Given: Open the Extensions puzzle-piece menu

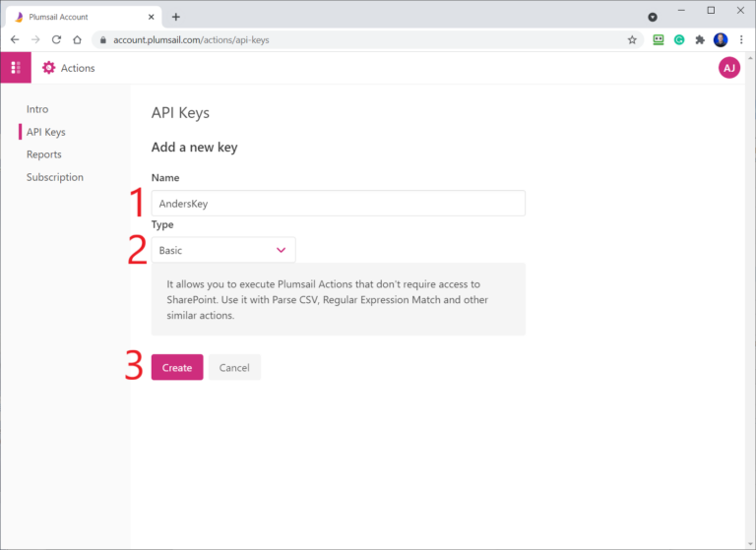Looking at the screenshot, I should click(700, 40).
